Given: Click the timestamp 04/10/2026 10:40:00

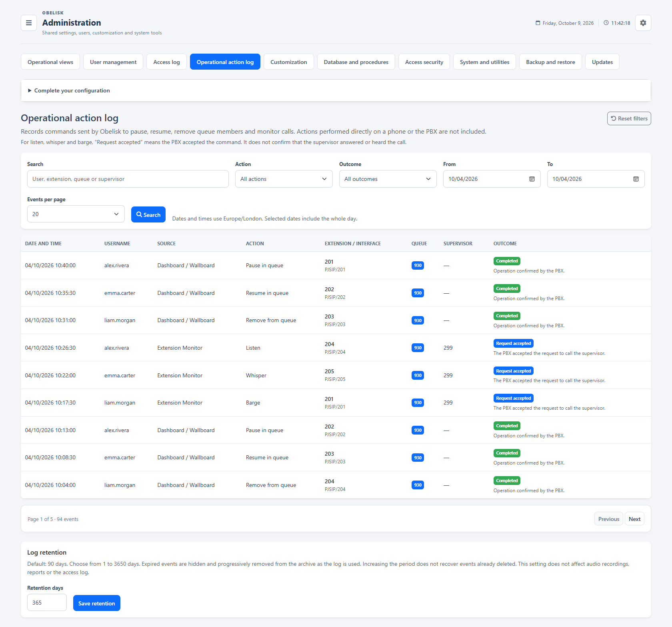Looking at the screenshot, I should click(50, 265).
